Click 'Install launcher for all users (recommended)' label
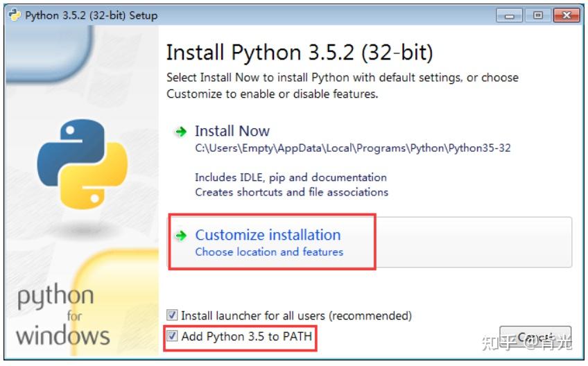This screenshot has height=366, width=588. (296, 315)
